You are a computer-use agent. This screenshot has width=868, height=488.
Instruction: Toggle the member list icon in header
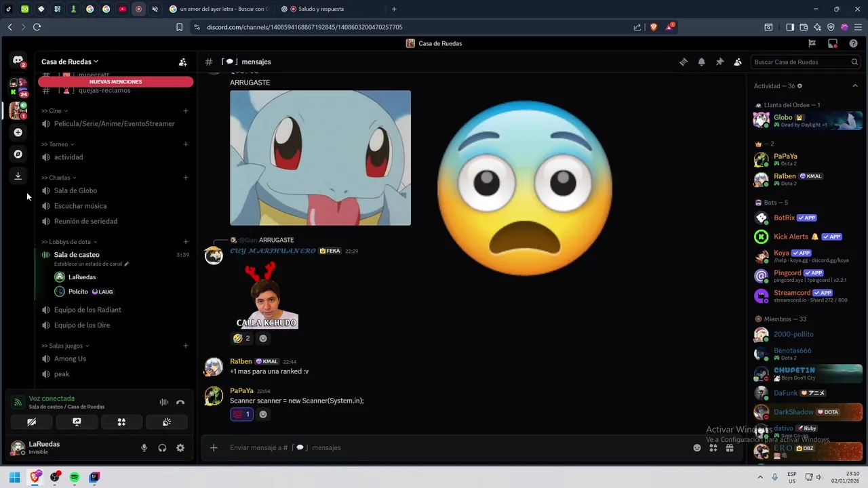click(x=738, y=62)
